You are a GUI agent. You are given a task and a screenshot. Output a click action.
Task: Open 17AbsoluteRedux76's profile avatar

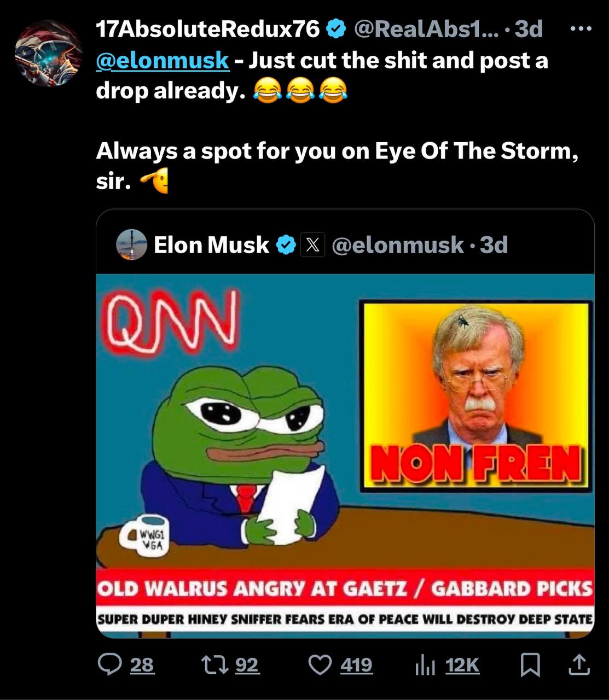coord(48,53)
